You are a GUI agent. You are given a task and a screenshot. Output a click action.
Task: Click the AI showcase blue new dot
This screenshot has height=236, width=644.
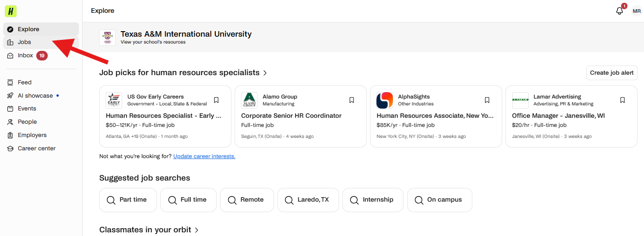[x=57, y=96]
